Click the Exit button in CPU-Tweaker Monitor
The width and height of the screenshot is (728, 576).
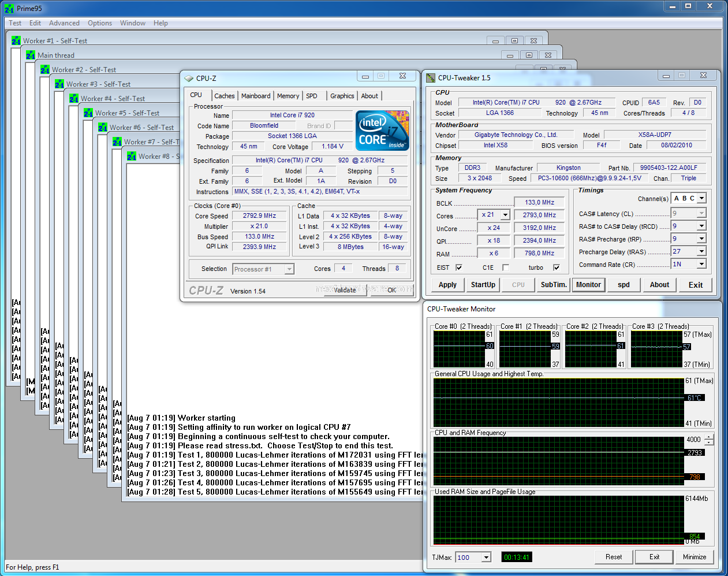tap(654, 557)
